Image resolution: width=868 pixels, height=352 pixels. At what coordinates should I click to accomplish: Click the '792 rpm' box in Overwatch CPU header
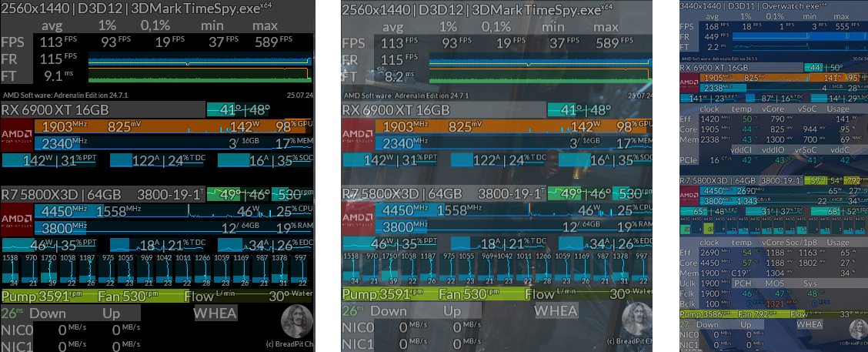pyautogui.click(x=855, y=180)
